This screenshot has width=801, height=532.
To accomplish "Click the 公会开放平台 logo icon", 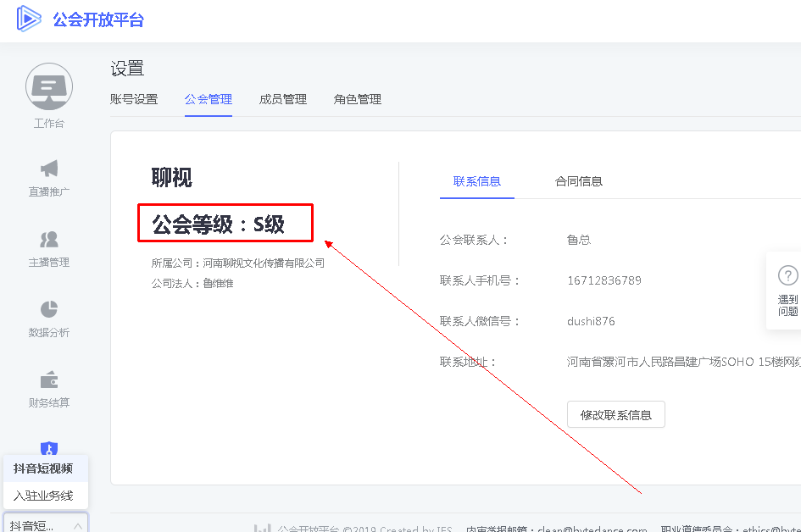I will [29, 19].
